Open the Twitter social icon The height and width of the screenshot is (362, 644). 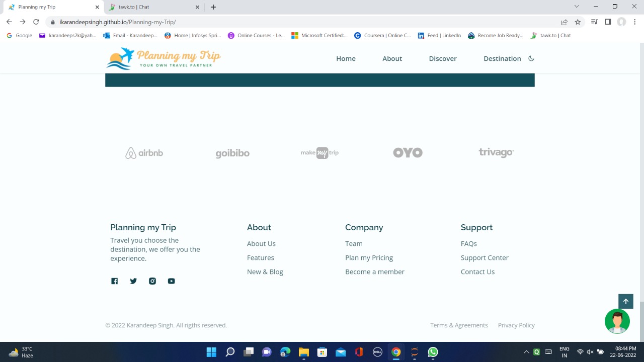pyautogui.click(x=133, y=281)
